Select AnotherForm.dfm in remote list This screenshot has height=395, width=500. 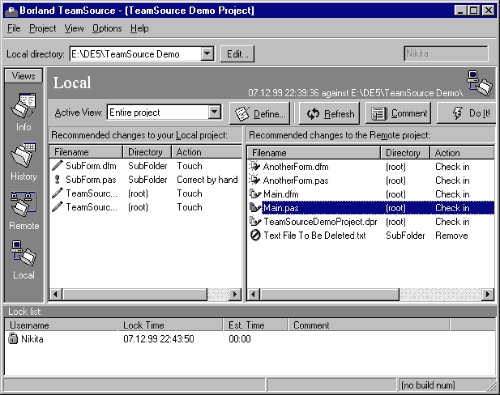click(296, 166)
